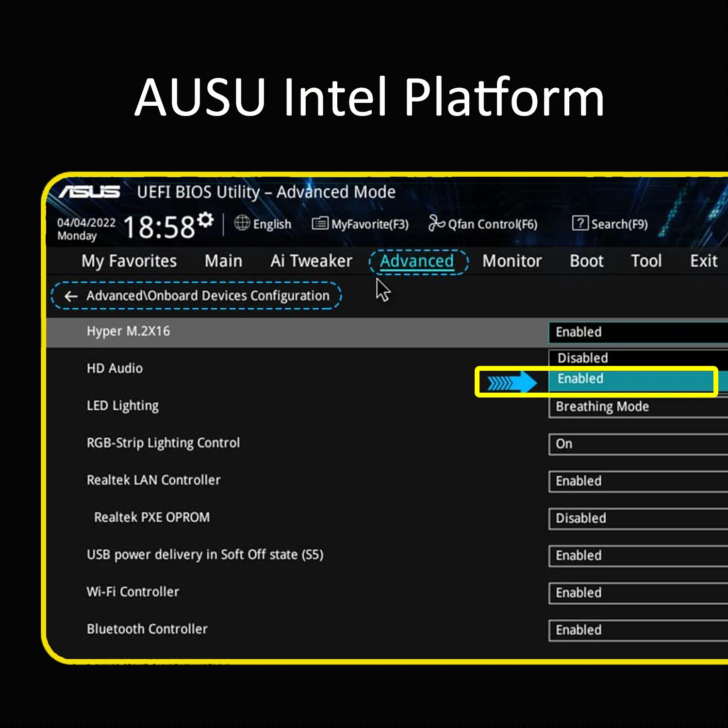
Task: Open MyFavorite(F3) list icon
Action: point(320,223)
